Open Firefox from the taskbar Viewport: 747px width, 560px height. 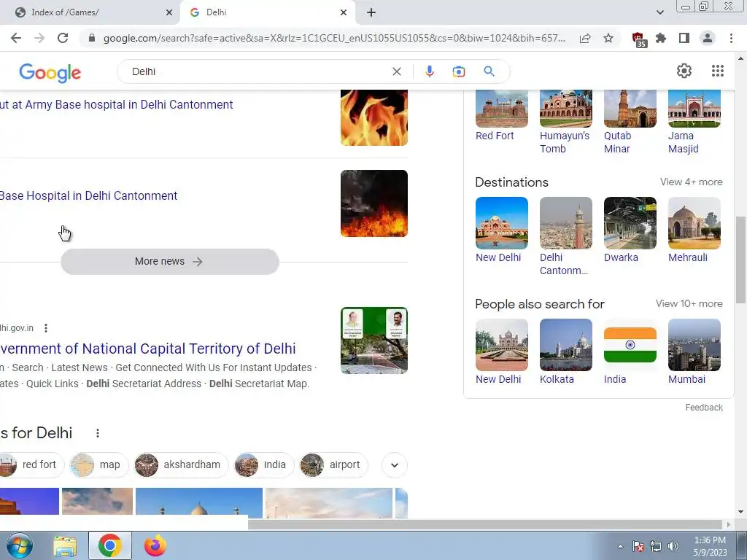point(155,545)
